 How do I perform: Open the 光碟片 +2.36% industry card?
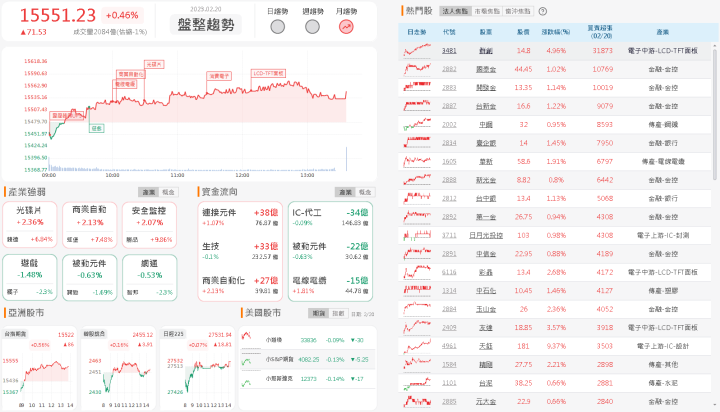(30, 225)
